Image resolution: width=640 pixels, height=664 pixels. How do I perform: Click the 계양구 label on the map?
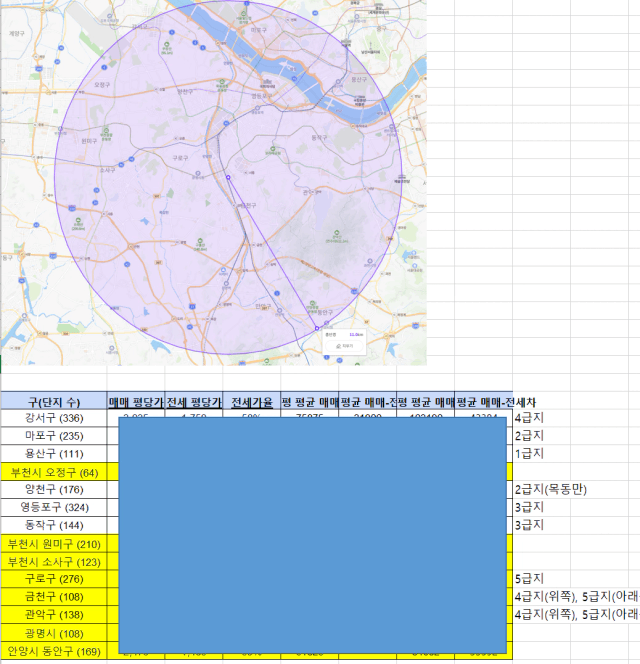pos(15,33)
